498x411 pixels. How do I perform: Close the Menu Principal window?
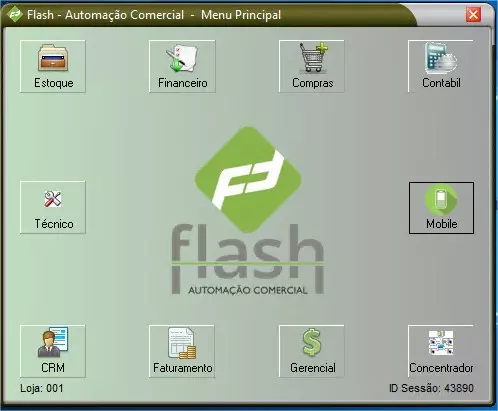[x=473, y=15]
